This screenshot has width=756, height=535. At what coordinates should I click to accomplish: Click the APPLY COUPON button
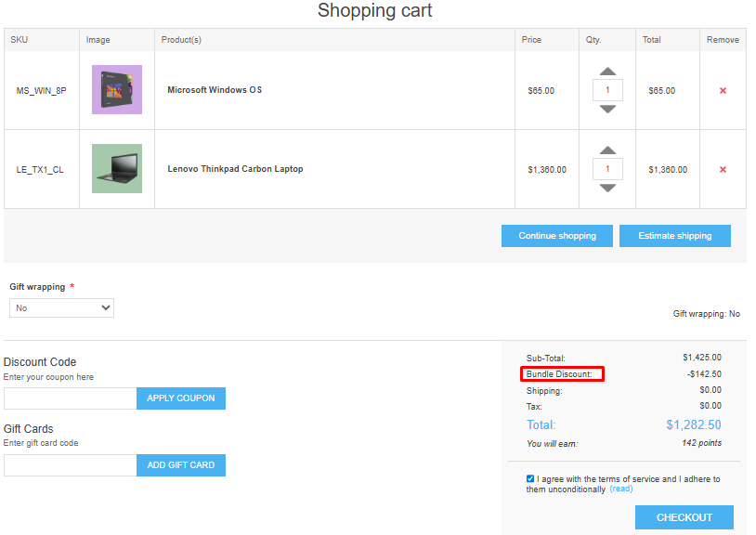(x=181, y=398)
